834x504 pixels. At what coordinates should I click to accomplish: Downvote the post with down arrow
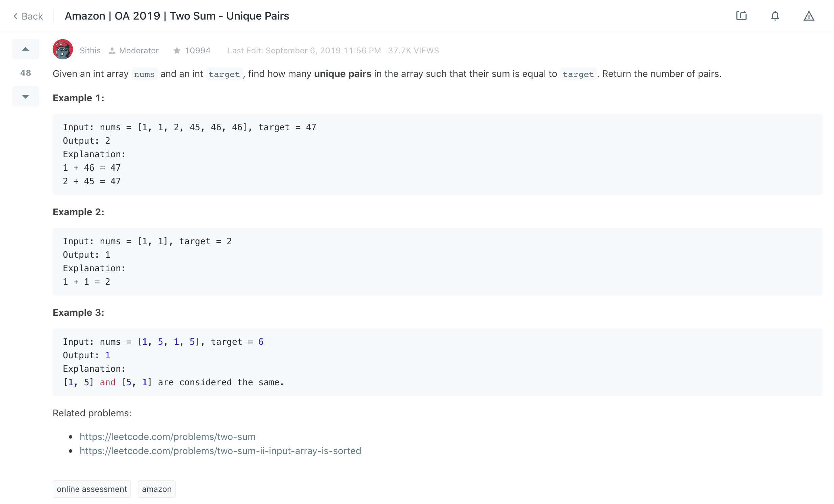pyautogui.click(x=26, y=97)
